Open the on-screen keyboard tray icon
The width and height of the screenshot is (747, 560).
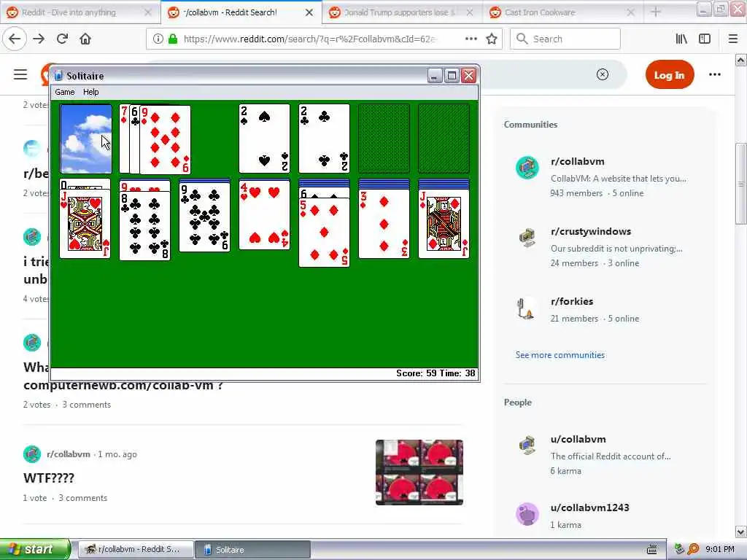tap(652, 549)
